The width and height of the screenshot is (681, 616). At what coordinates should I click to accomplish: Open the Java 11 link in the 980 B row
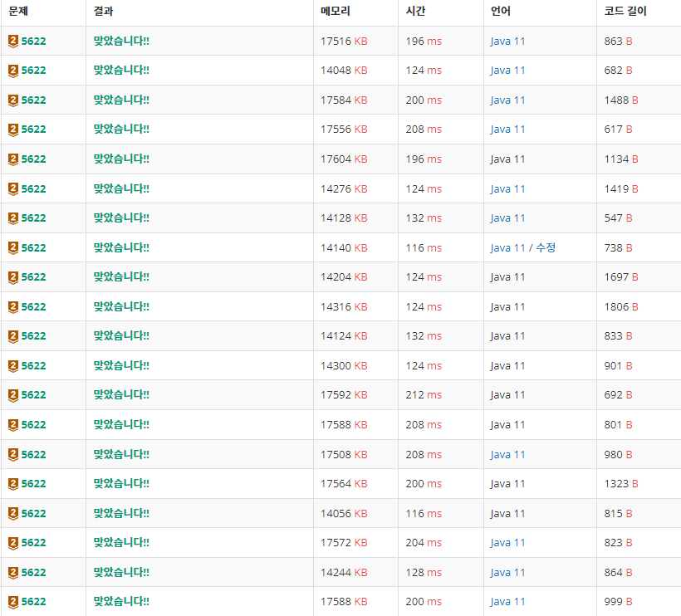[507, 455]
